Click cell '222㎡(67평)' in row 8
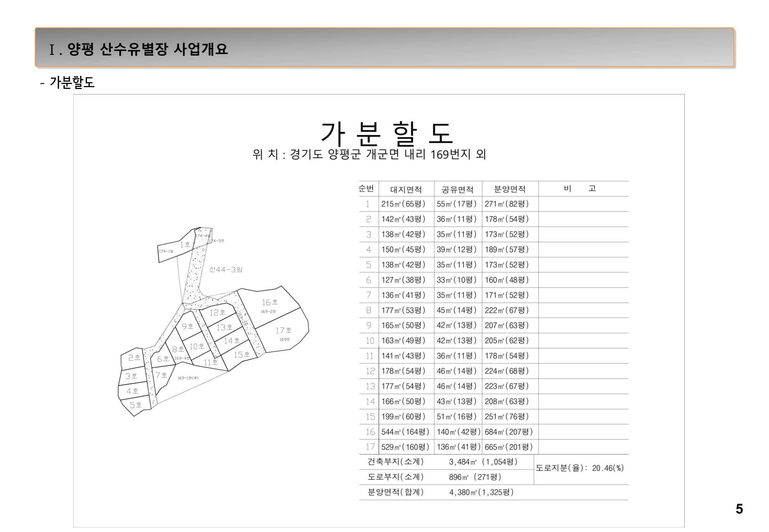The width and height of the screenshot is (769, 532). (507, 310)
